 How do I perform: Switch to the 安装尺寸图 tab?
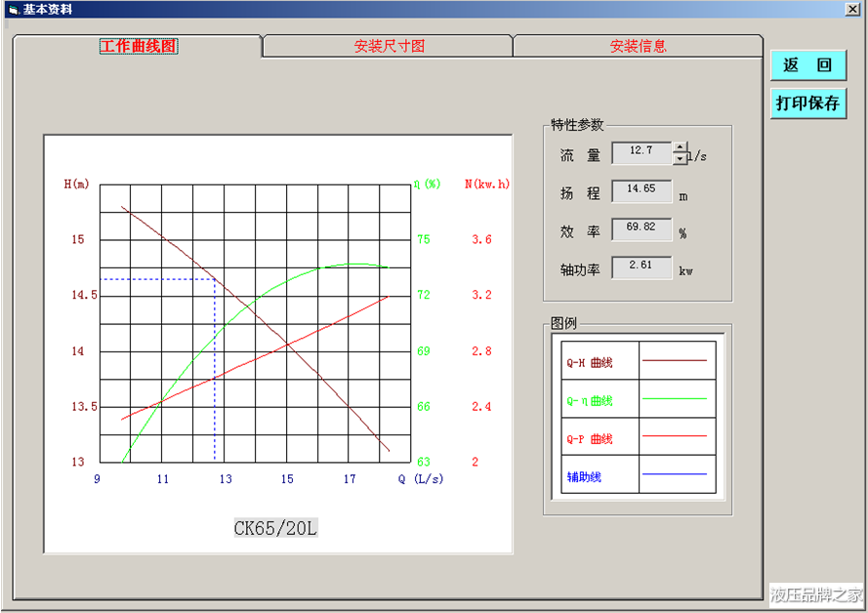coord(389,46)
